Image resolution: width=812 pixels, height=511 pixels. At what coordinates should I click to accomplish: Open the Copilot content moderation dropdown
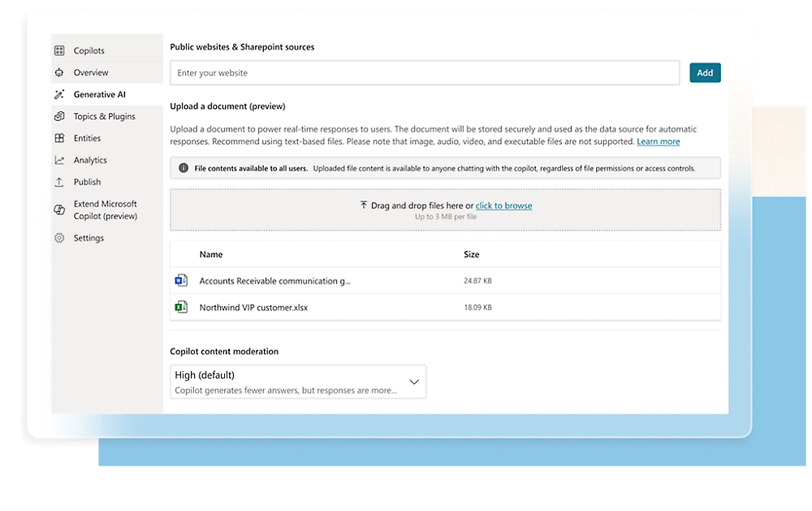coord(298,382)
